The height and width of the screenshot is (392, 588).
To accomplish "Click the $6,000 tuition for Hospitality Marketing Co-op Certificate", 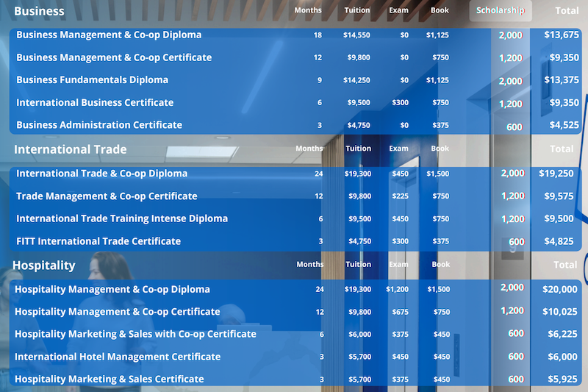I will (x=359, y=334).
